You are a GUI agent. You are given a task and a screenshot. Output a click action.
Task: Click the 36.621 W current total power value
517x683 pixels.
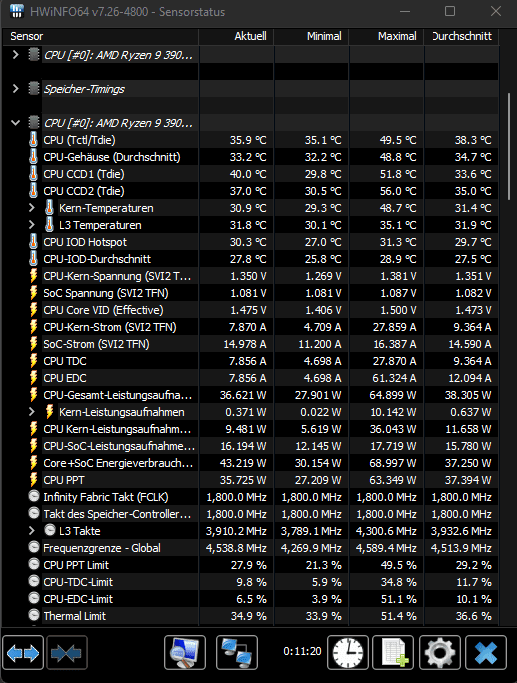pyautogui.click(x=243, y=395)
